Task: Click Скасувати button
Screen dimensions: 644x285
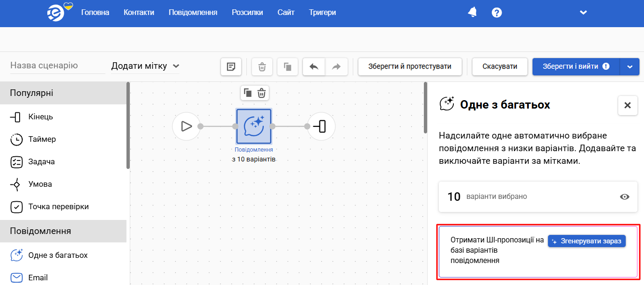Action: point(500,66)
